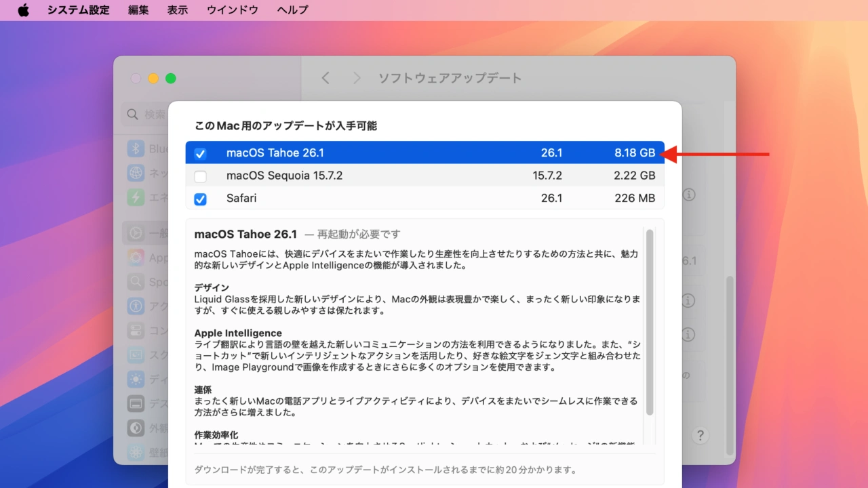
Task: Click the back chevron in software update
Action: click(x=325, y=77)
